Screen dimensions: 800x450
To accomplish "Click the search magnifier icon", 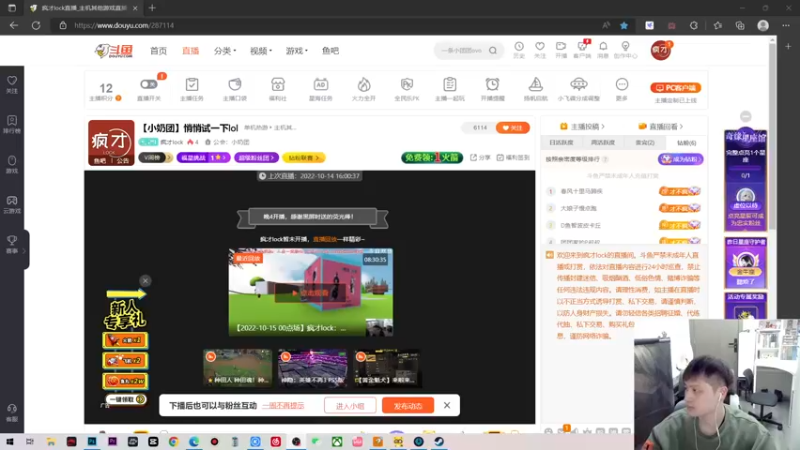I will (493, 51).
